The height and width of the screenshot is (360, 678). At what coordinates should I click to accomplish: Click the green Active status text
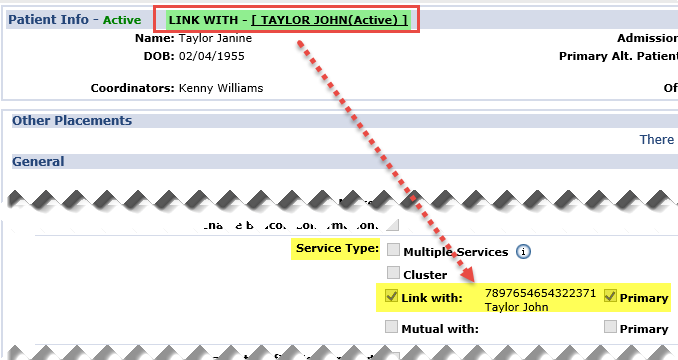(x=122, y=20)
